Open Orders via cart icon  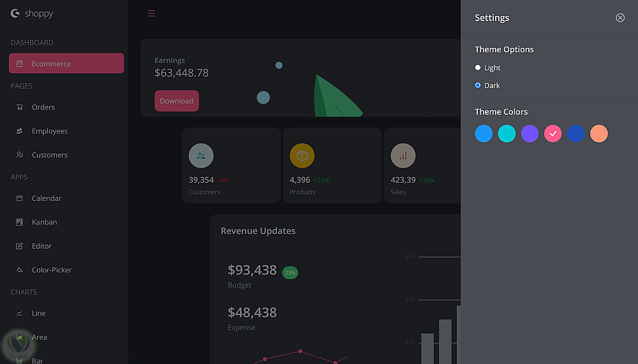20,107
